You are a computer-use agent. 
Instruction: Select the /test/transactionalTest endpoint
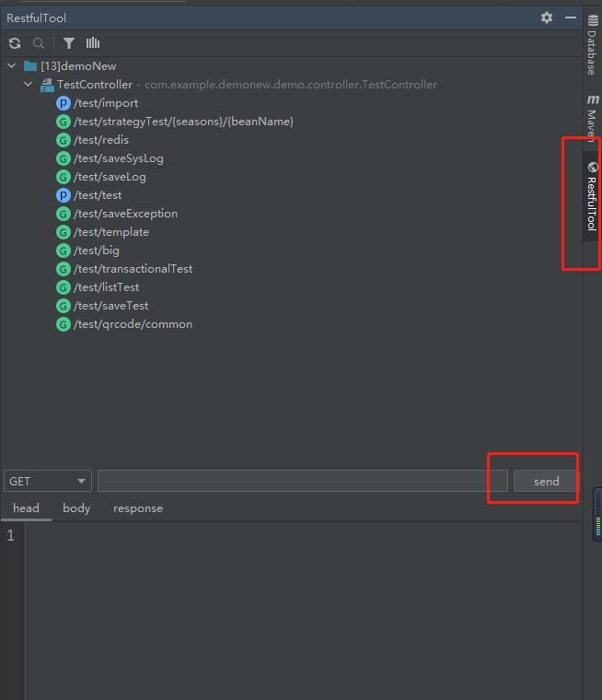[x=133, y=269]
